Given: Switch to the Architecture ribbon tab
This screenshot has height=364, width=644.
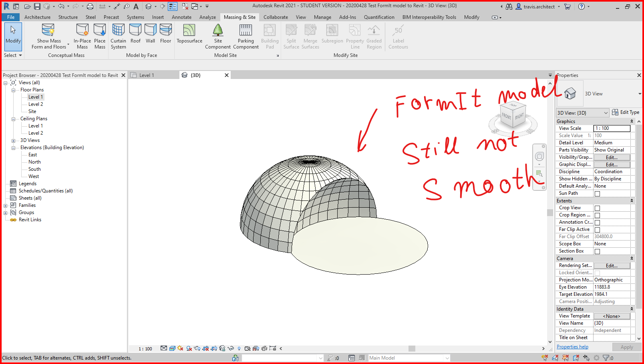Looking at the screenshot, I should click(x=37, y=17).
